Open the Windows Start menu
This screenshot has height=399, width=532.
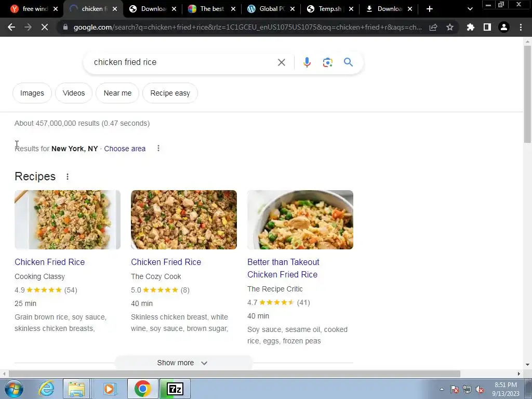click(x=14, y=389)
